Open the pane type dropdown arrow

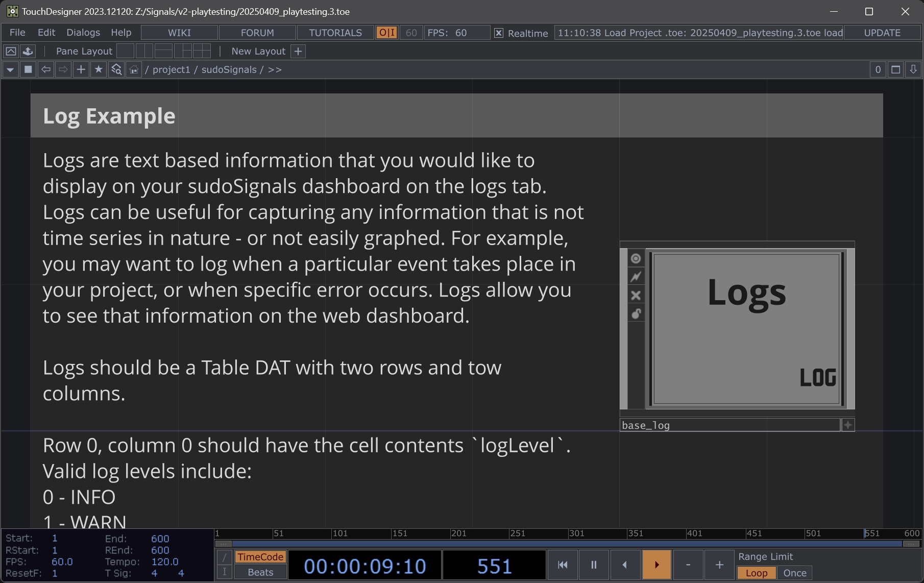(x=10, y=69)
